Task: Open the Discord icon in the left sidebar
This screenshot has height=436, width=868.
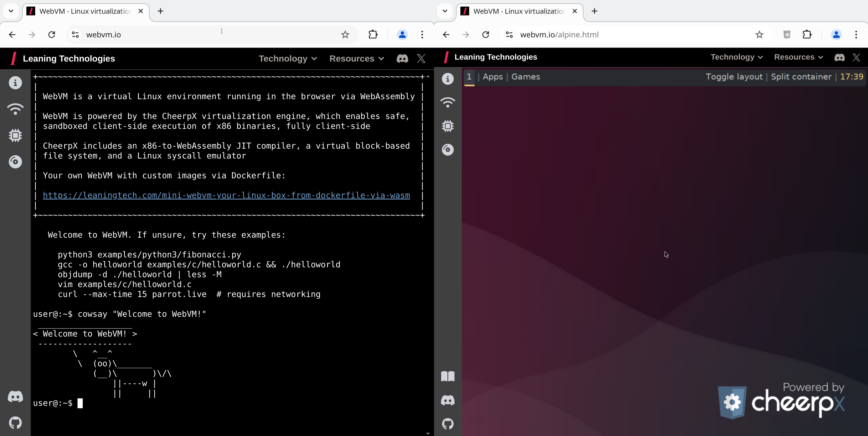Action: [x=15, y=397]
